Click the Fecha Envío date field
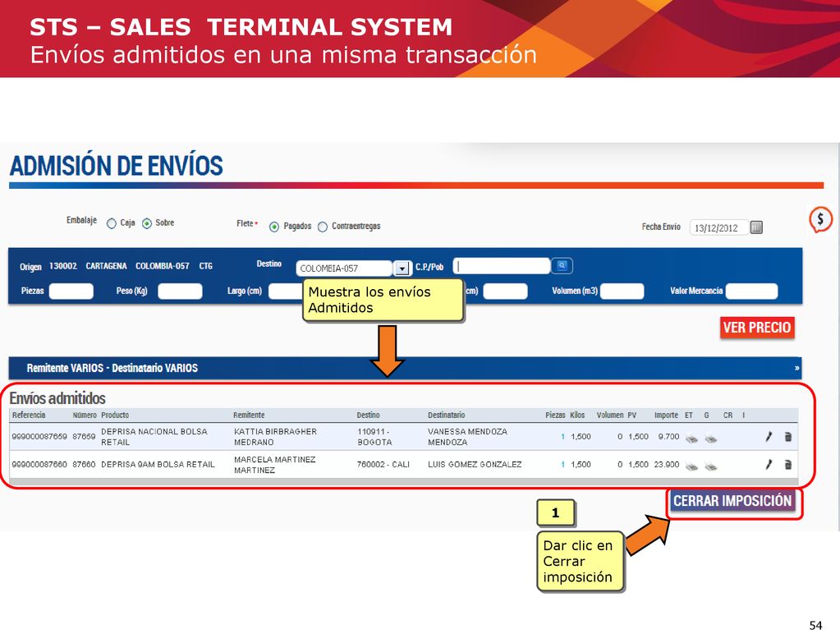 (x=718, y=227)
